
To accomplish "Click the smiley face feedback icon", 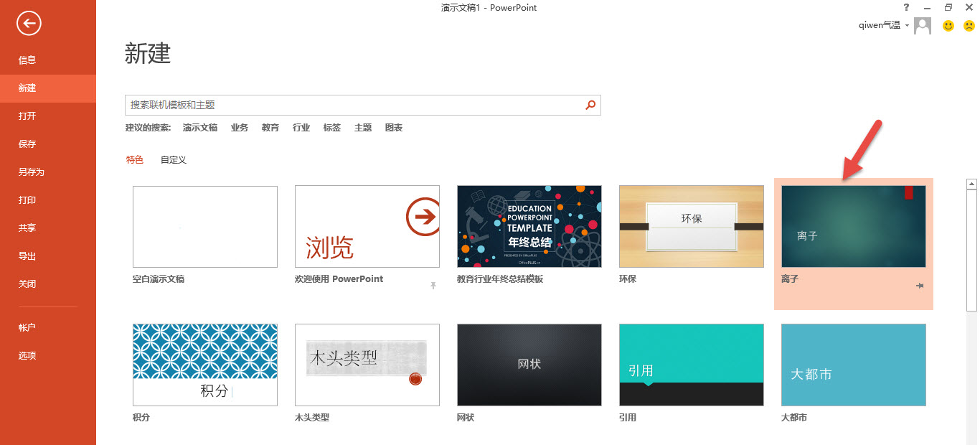I will tap(948, 25).
